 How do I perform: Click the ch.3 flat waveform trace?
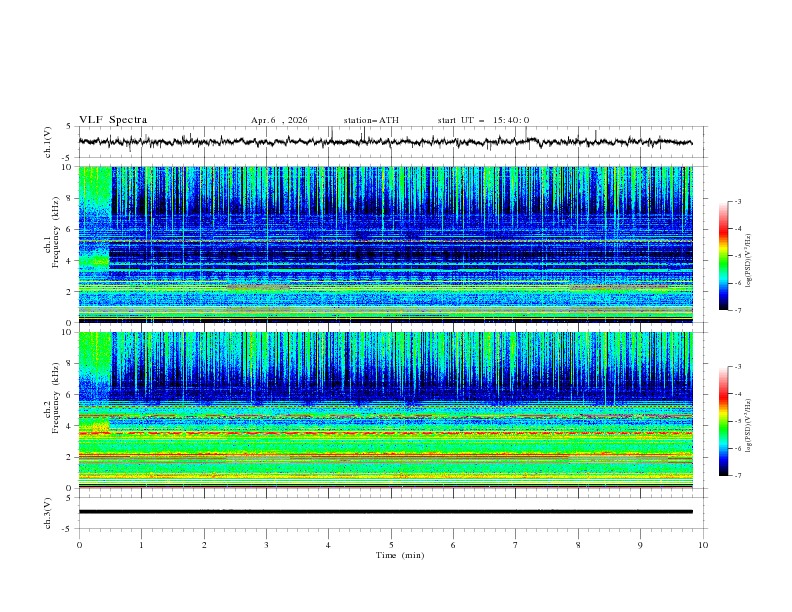point(385,512)
